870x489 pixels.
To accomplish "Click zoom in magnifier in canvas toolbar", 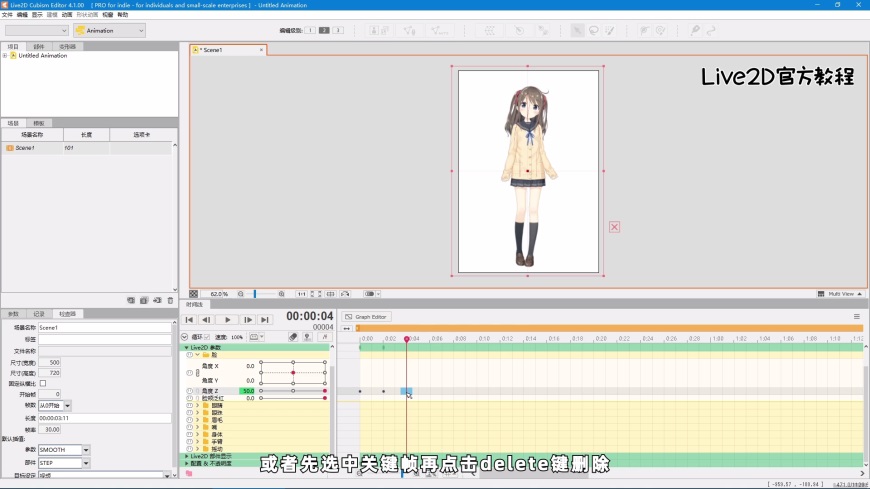I will [281, 294].
